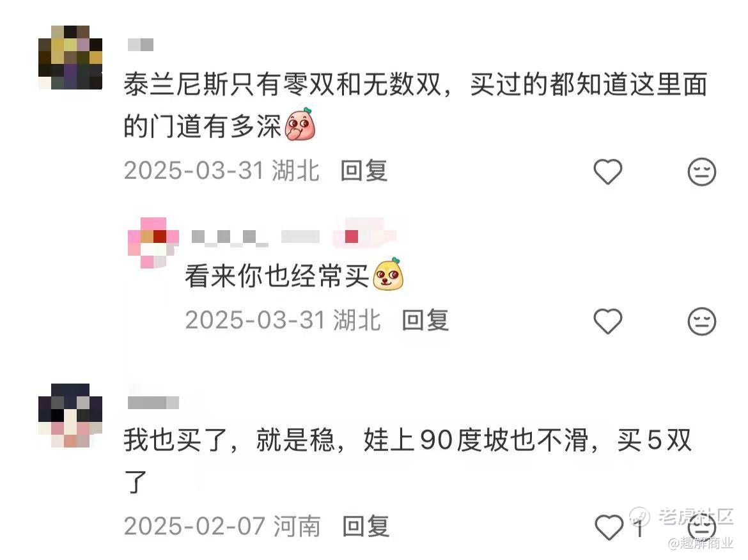748x560 pixels.
Task: Open blurred username above 看来你也经常买
Action: click(255, 237)
